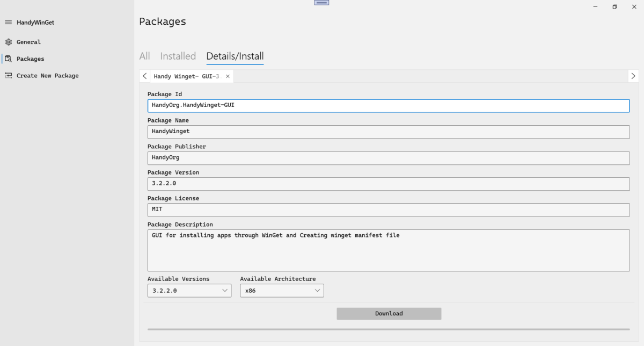
Task: Toggle the hamburger navigation menu
Action: coord(8,23)
